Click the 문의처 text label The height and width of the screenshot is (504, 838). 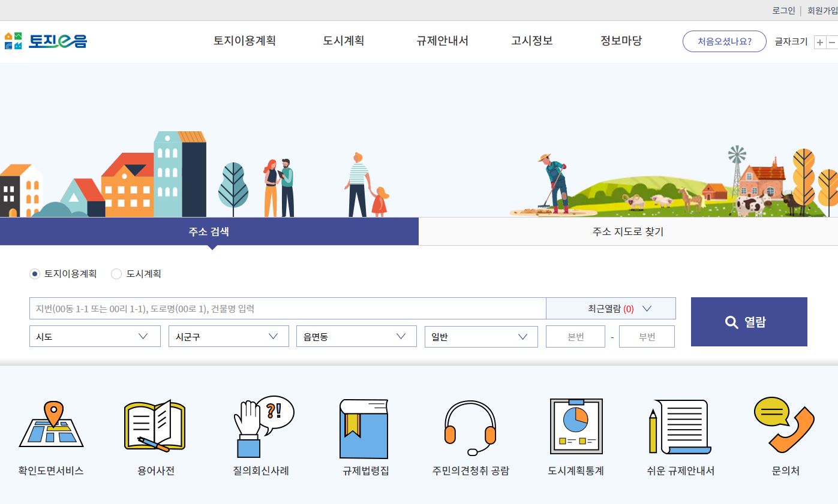pyautogui.click(x=786, y=471)
